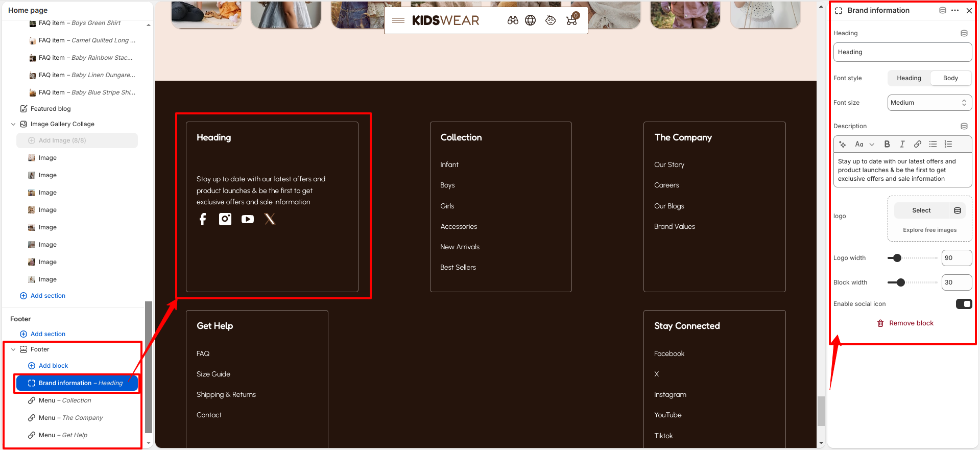Click the database icon in Brand information header

point(943,10)
